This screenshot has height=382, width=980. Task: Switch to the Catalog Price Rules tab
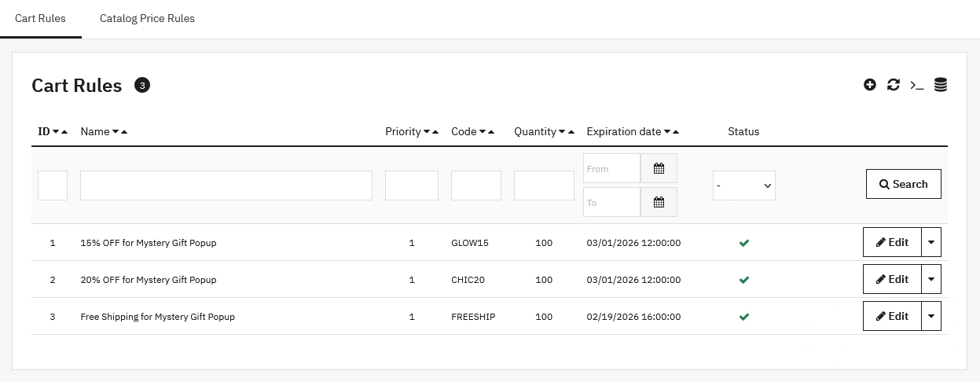[147, 18]
